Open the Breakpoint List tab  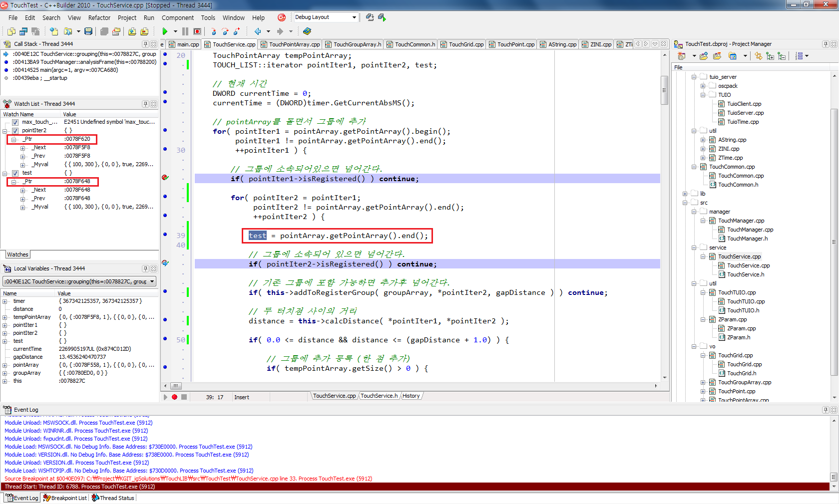point(65,498)
